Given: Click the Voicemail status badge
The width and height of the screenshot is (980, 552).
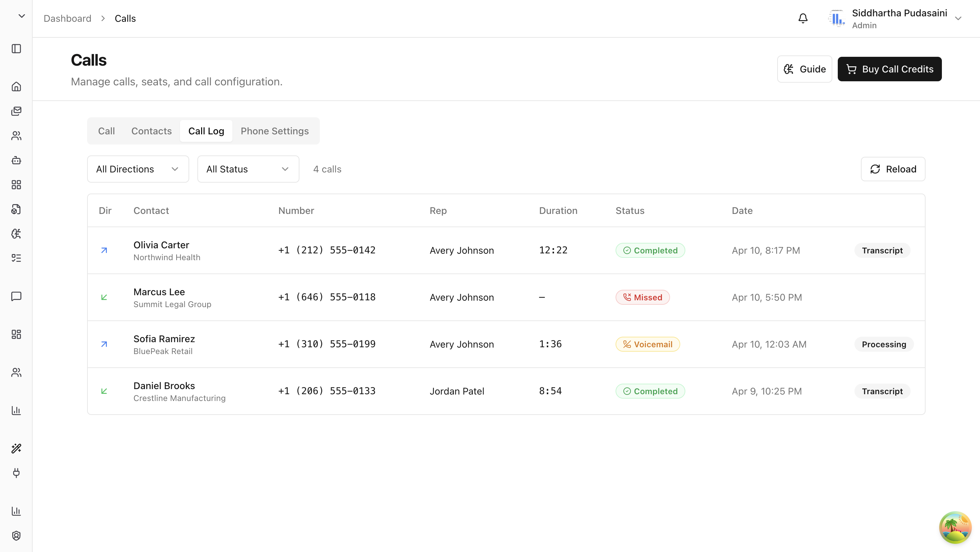Looking at the screenshot, I should [648, 345].
